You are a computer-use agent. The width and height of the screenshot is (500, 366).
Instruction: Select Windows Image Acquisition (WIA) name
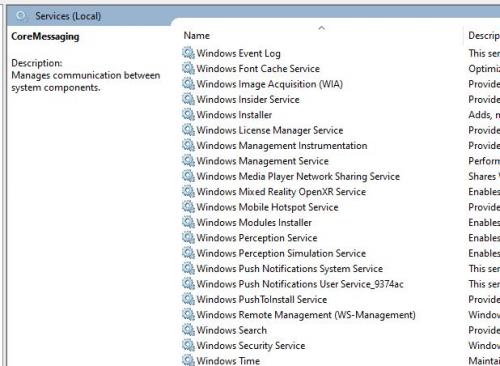(x=270, y=84)
